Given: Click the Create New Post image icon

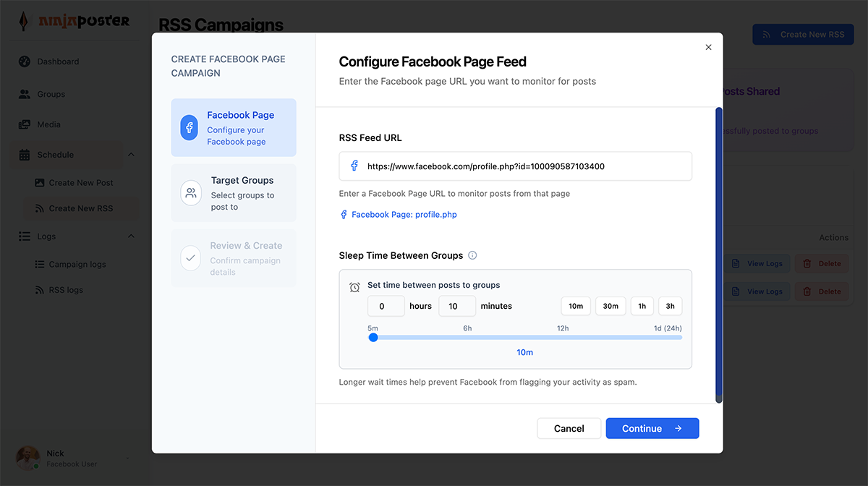Looking at the screenshot, I should (40, 183).
